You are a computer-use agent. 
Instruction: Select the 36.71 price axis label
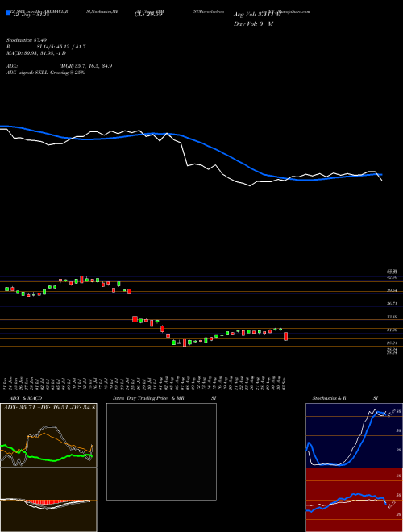click(x=392, y=304)
